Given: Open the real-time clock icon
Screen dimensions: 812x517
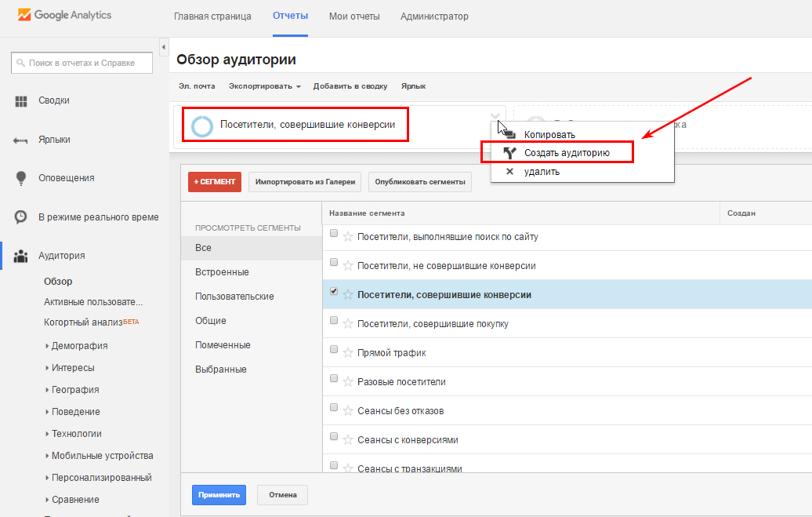Looking at the screenshot, I should [21, 217].
